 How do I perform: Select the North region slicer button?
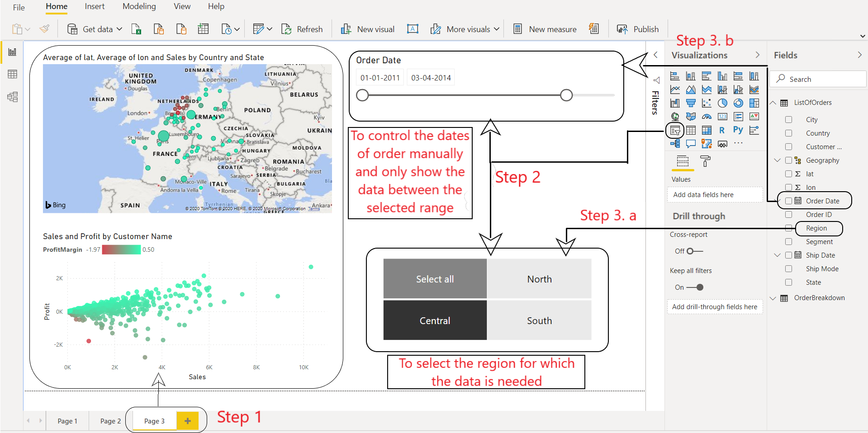tap(540, 279)
